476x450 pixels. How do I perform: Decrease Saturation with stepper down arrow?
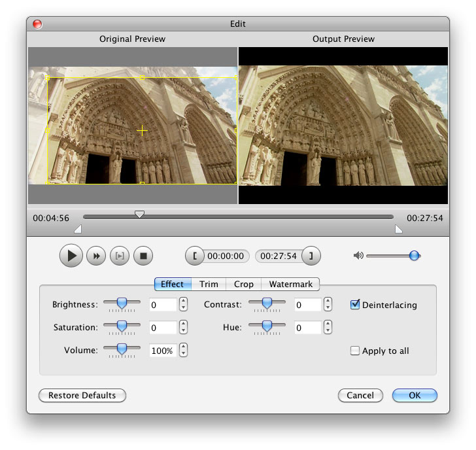183,331
